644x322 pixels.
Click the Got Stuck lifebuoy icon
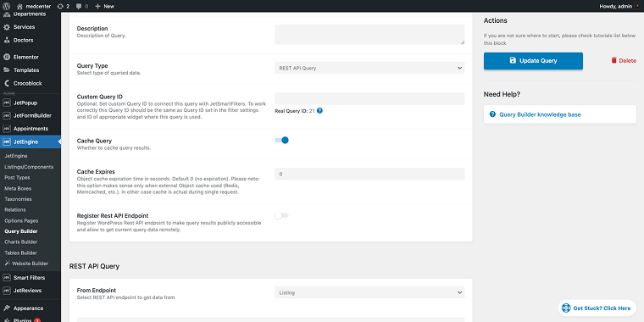click(x=566, y=308)
